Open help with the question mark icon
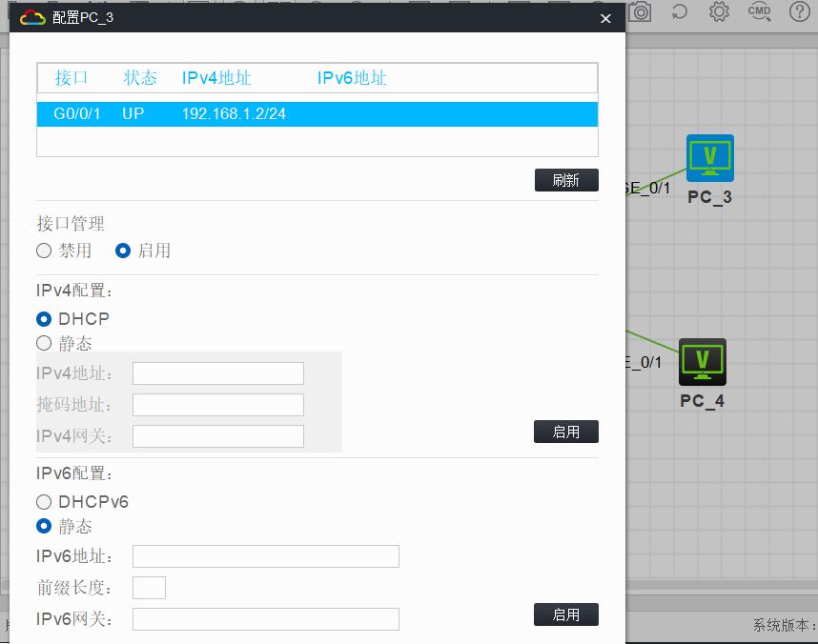Viewport: 818px width, 644px height. point(799,11)
